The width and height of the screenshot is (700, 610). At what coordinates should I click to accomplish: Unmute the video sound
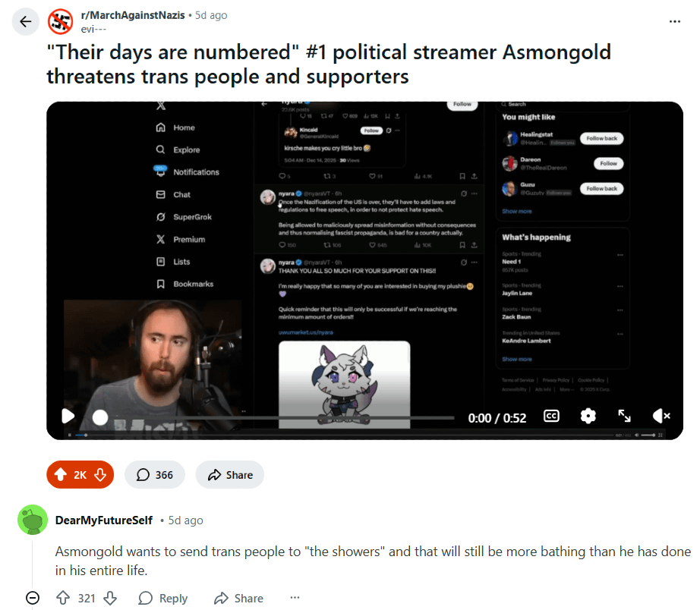661,417
